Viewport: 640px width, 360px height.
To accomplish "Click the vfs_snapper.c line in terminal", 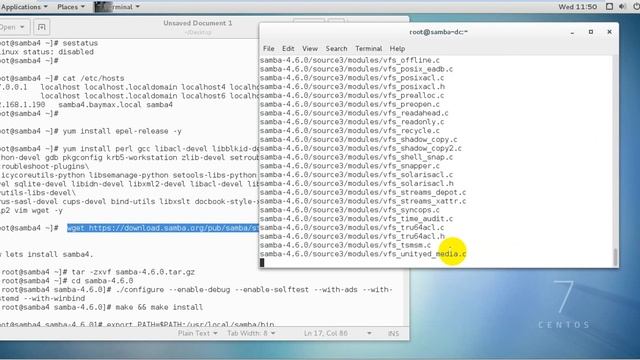I will tap(350, 166).
